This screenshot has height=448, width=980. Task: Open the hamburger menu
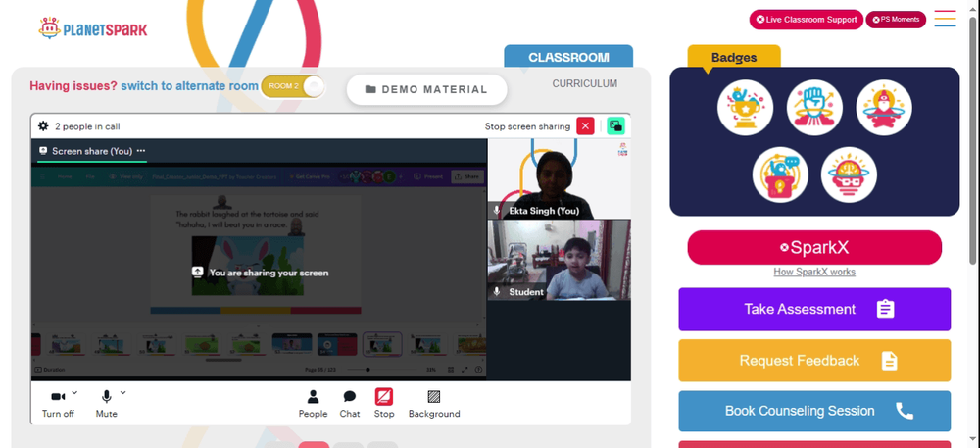pyautogui.click(x=945, y=19)
